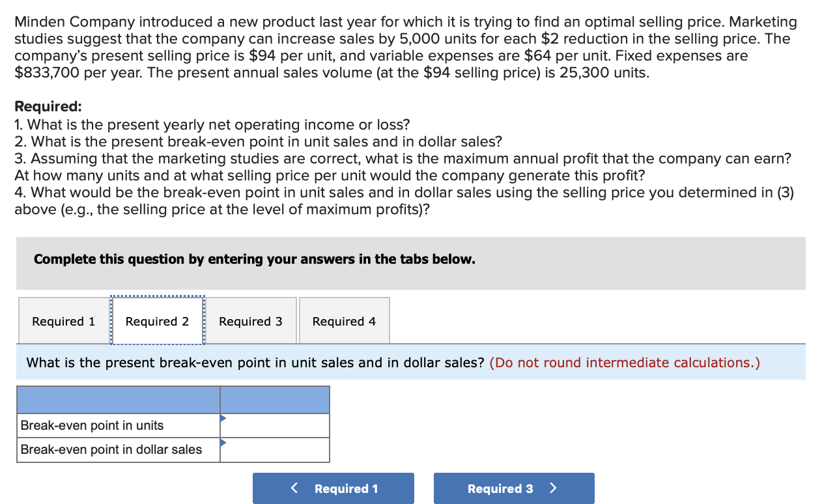Select the Required 1 tab
822x504 pixels.
[63, 320]
